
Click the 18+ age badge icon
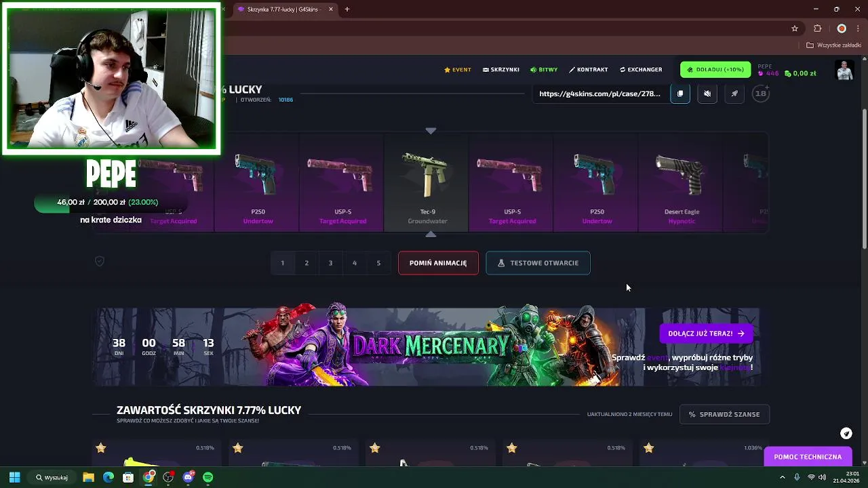coord(761,94)
